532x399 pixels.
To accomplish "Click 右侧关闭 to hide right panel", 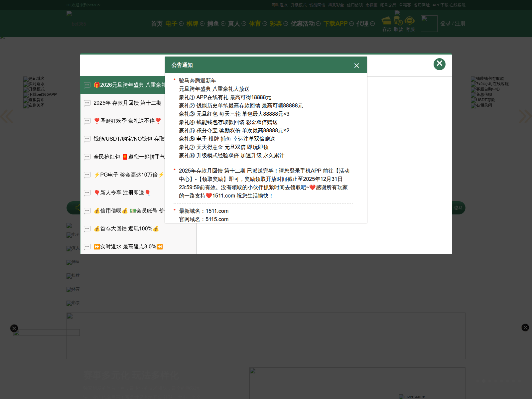I will tap(481, 105).
